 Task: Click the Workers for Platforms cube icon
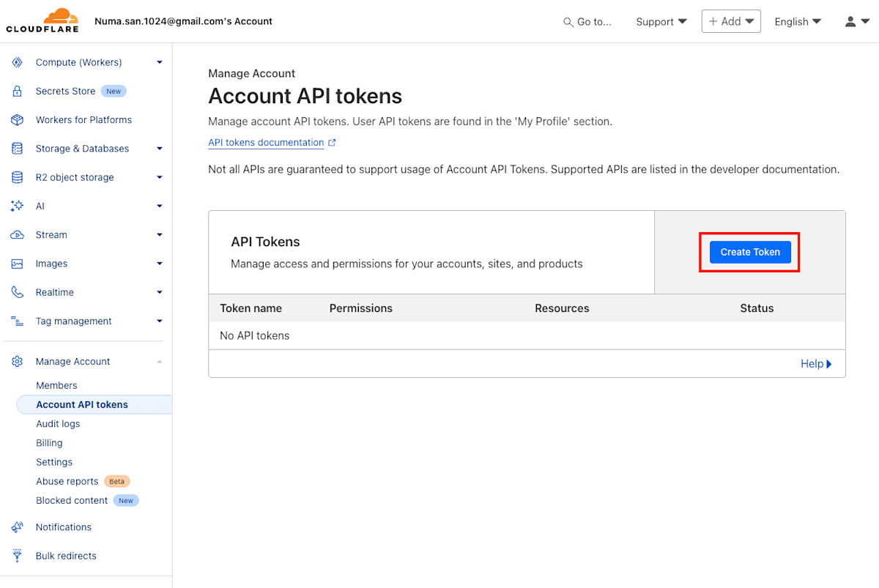tap(17, 119)
